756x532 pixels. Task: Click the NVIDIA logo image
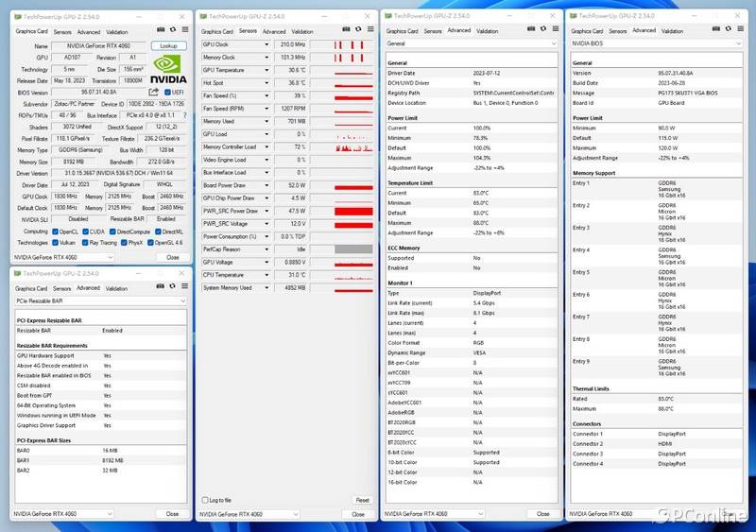(x=168, y=69)
